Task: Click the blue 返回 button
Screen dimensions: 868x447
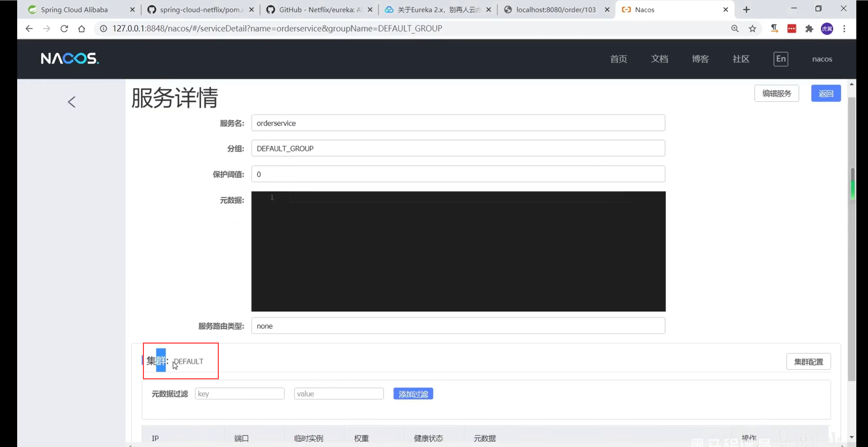Action: [826, 93]
